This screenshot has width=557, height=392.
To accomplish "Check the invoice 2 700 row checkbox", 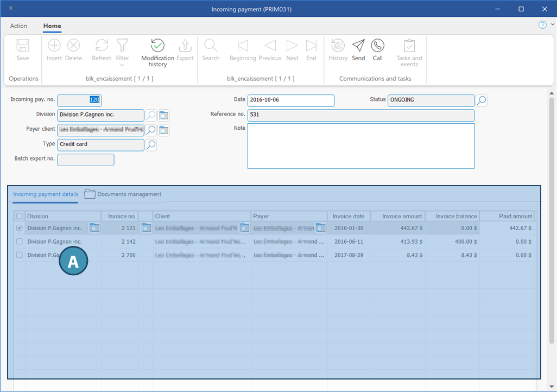I will point(20,255).
